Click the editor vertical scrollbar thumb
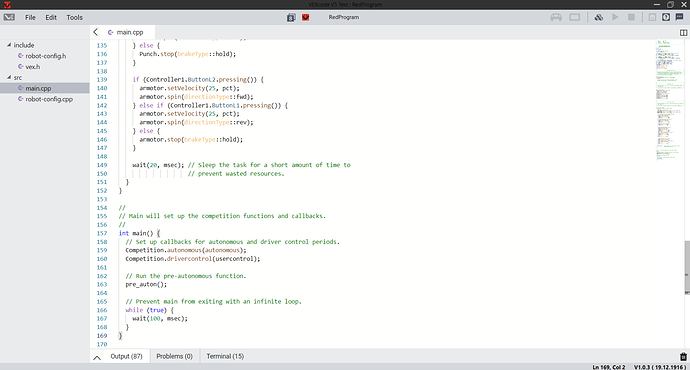Screen dimensions: 690x370 [x=687, y=268]
